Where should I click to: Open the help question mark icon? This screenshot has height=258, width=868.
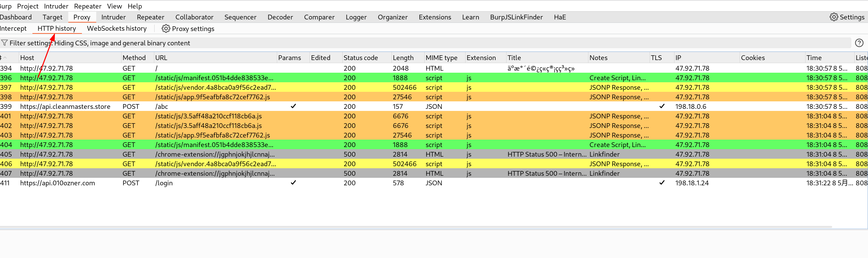coord(859,43)
